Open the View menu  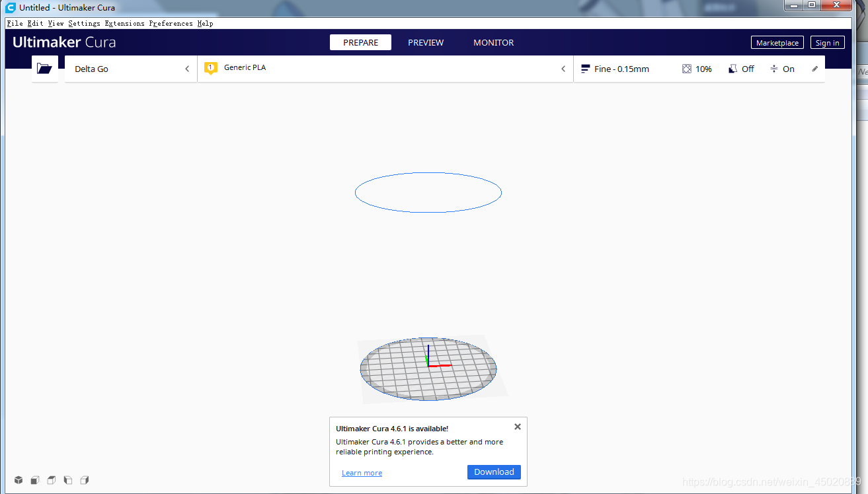click(x=56, y=23)
